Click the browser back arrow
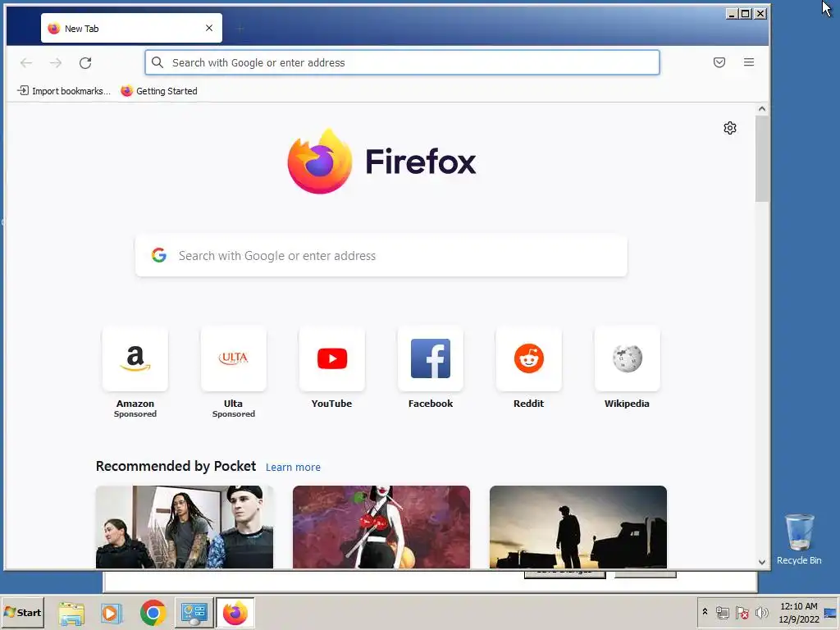This screenshot has width=840, height=630. pyautogui.click(x=25, y=62)
